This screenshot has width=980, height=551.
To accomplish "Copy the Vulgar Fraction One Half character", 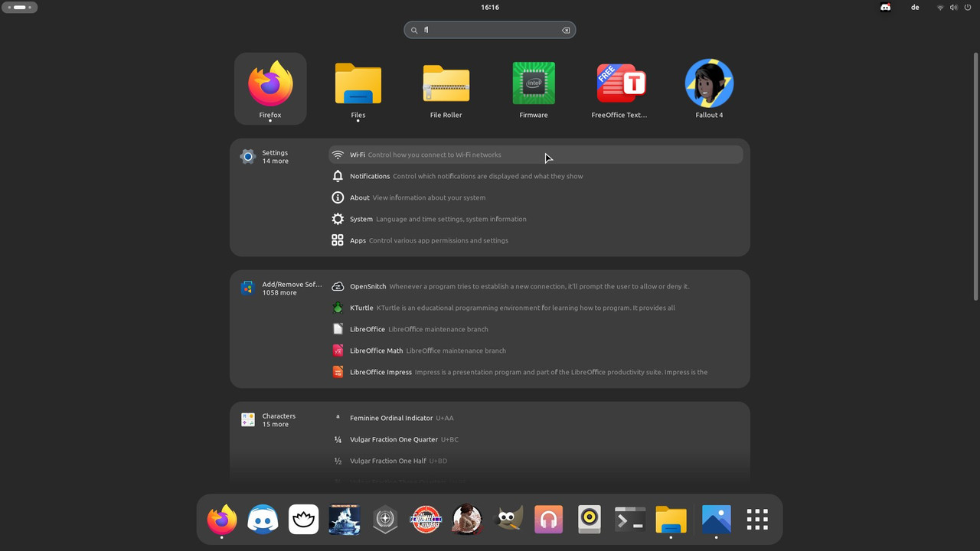I will point(536,461).
